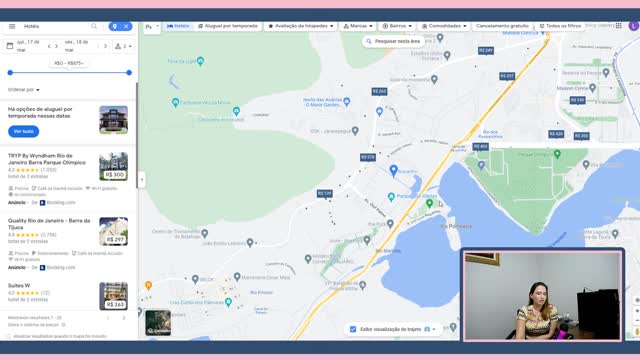Collapse the side panel with the arrow handle

click(142, 180)
